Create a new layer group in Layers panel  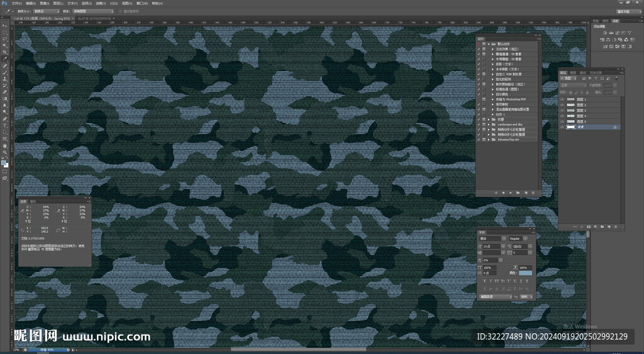pos(602,227)
